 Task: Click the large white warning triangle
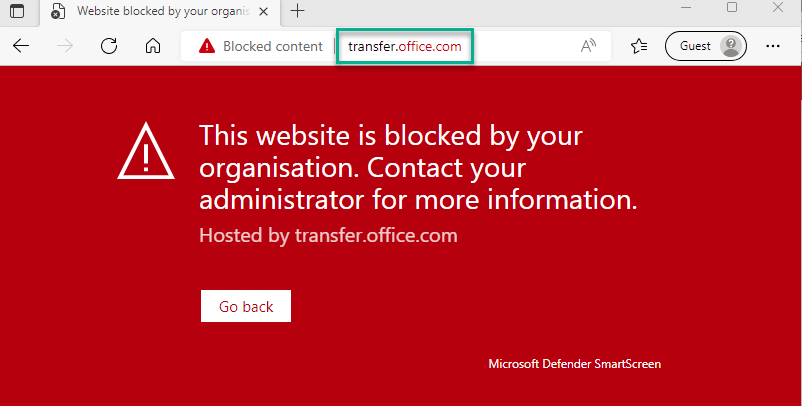click(x=146, y=151)
